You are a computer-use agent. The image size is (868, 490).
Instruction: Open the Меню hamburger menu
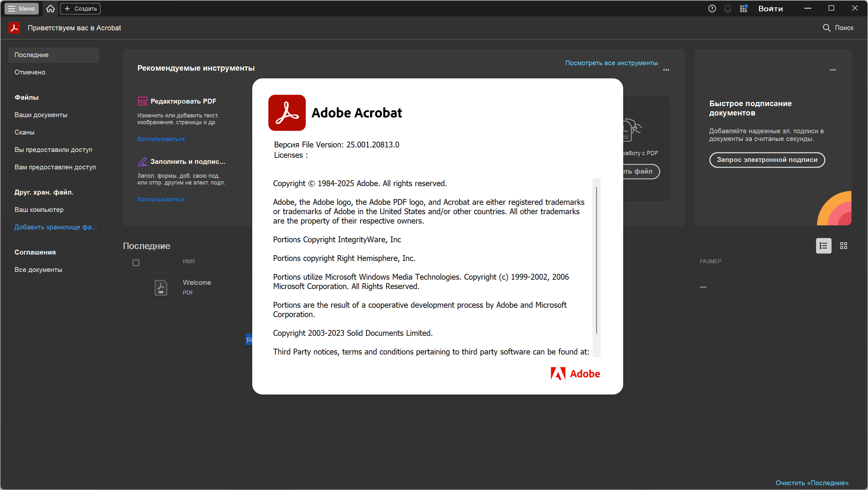(22, 8)
